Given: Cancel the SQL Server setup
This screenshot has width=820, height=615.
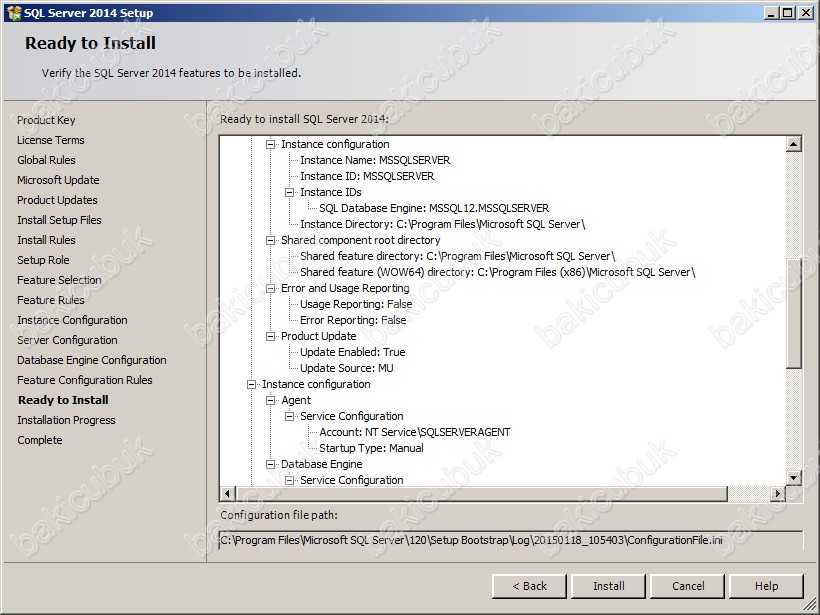Looking at the screenshot, I should pyautogui.click(x=688, y=586).
